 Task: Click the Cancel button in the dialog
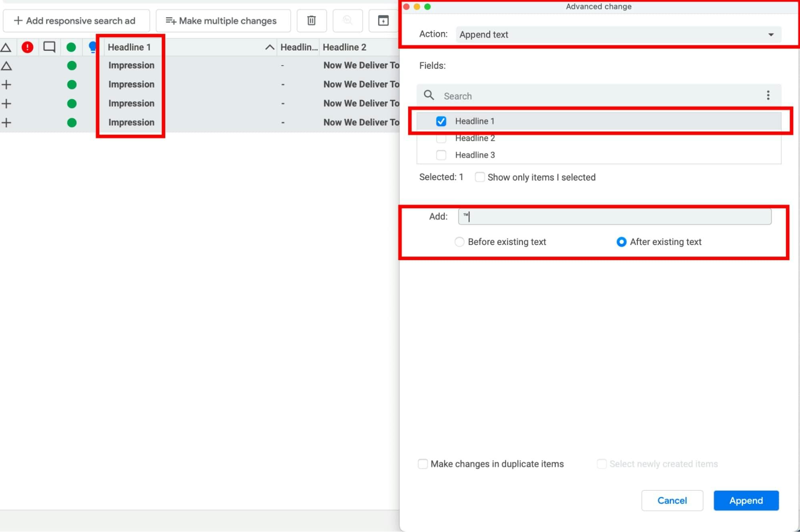point(672,500)
